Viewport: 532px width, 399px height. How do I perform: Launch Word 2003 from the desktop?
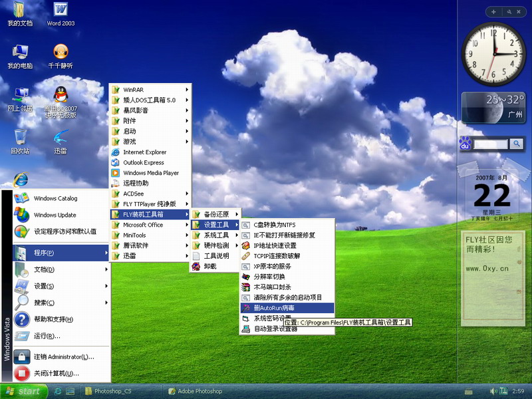point(61,13)
